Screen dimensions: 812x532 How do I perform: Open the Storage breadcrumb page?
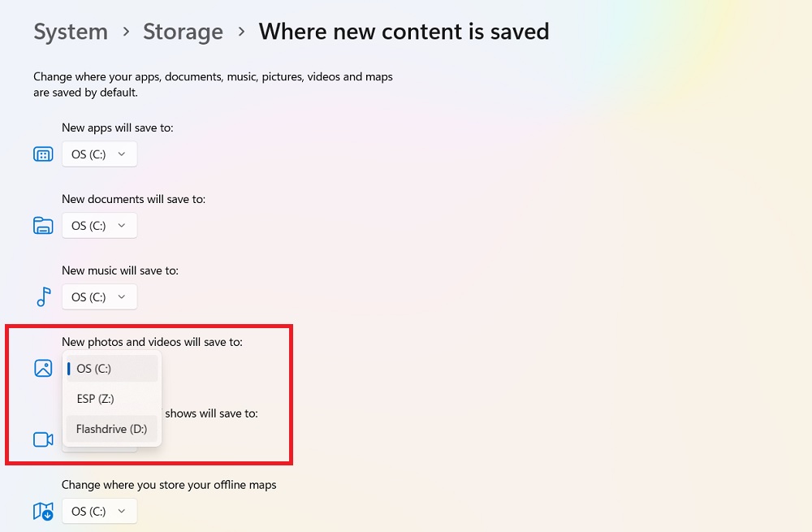coord(183,32)
